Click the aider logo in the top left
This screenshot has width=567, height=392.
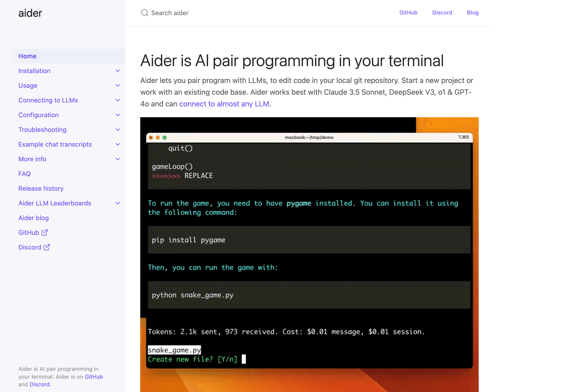(30, 13)
